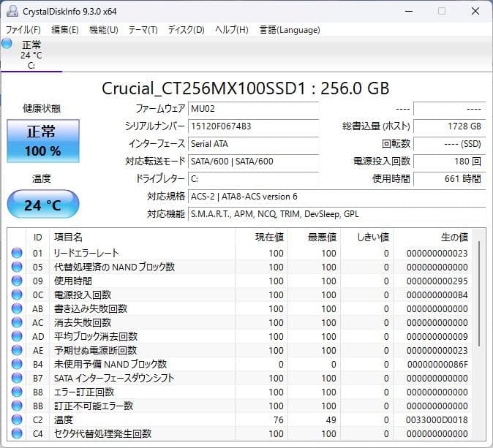Click status orb for row 01 リードエラーレート
The height and width of the screenshot is (448, 493).
tap(17, 253)
